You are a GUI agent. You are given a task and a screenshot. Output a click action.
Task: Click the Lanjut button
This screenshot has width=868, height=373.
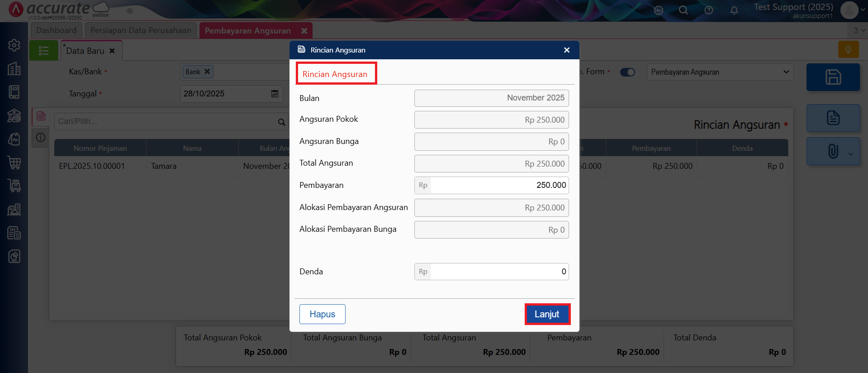547,314
